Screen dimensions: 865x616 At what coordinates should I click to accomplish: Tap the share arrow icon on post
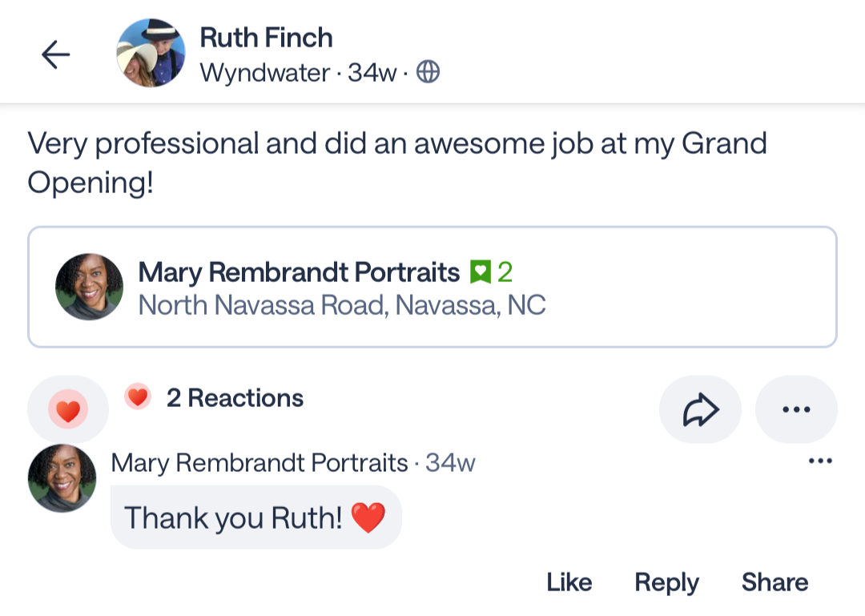pos(700,409)
